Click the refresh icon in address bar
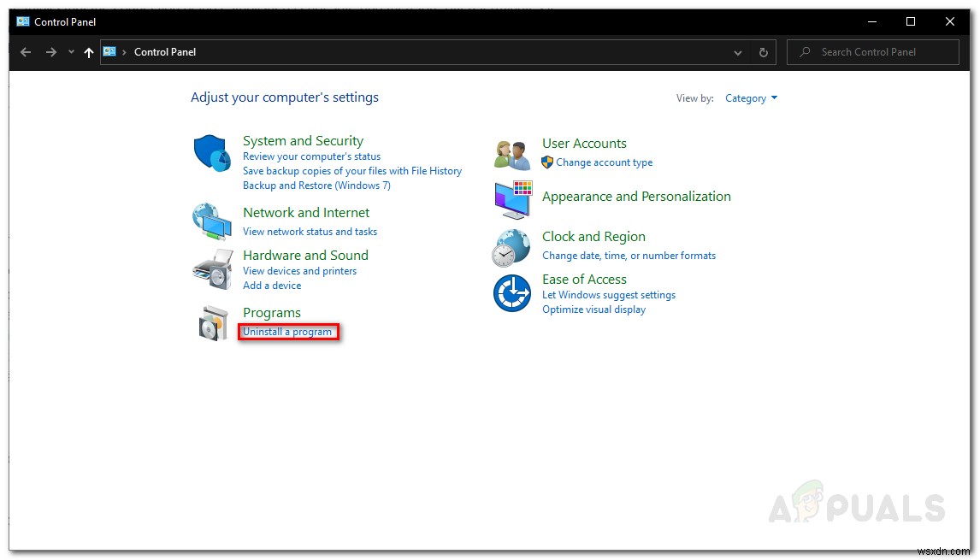Viewport: 980px width, 560px height. coord(762,52)
